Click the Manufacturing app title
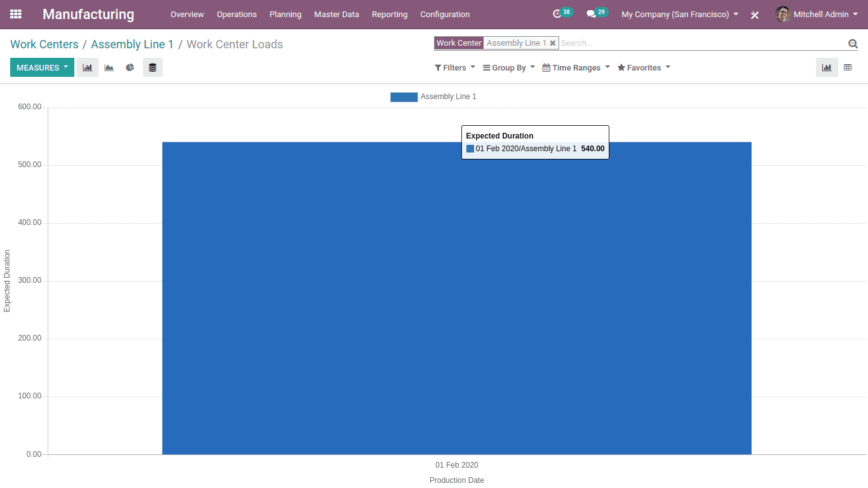 (x=88, y=14)
